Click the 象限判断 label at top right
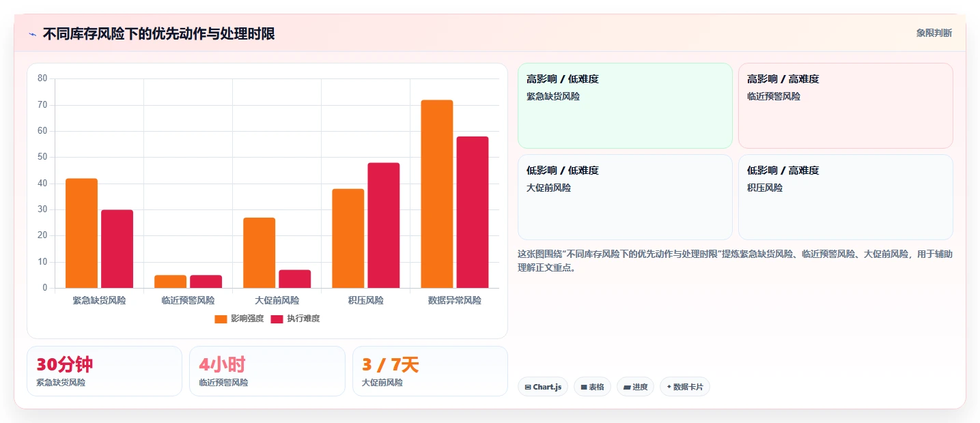This screenshot has width=980, height=423. pos(934,33)
